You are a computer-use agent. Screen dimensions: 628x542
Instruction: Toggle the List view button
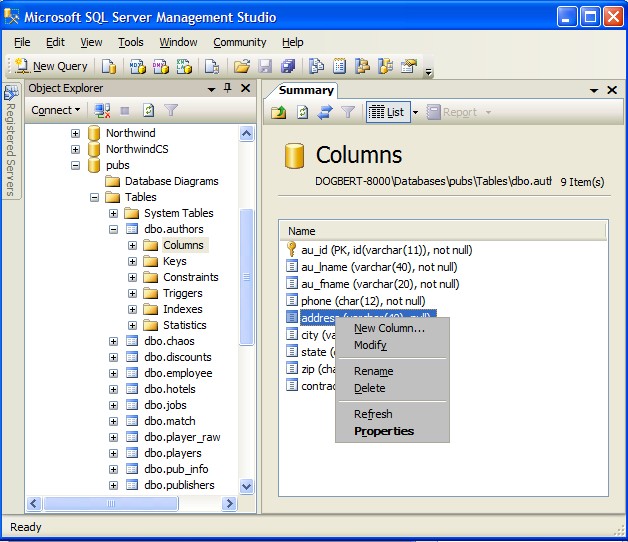[x=387, y=112]
